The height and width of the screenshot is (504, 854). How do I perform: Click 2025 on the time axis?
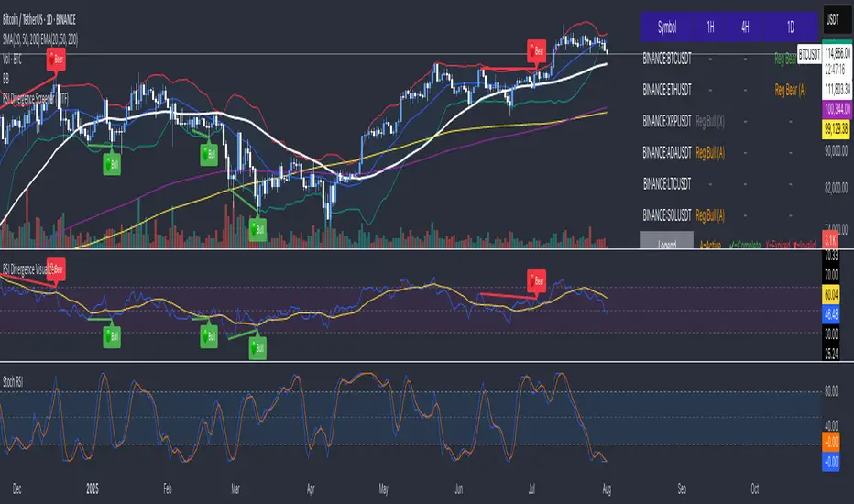pyautogui.click(x=92, y=488)
